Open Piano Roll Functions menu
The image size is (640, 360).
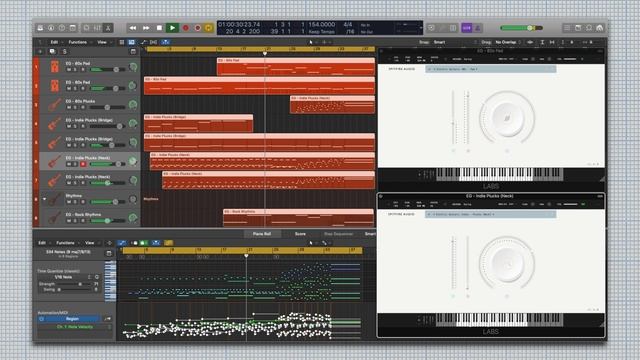tap(65, 243)
